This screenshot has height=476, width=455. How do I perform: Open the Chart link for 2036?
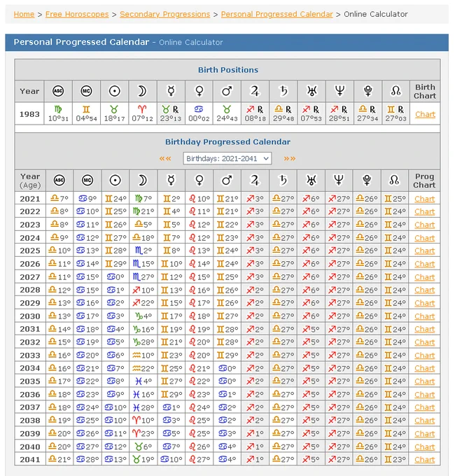coord(425,394)
